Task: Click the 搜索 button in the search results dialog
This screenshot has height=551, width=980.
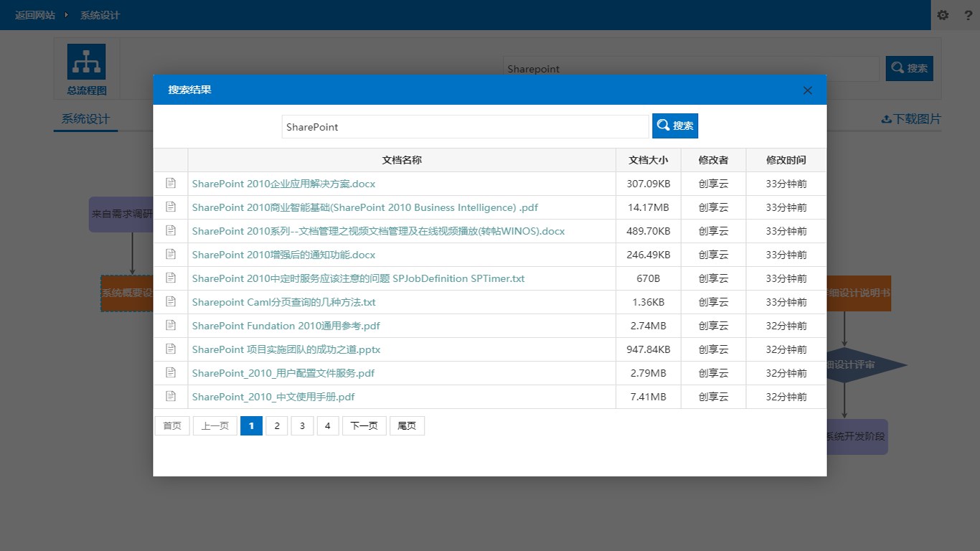Action: point(675,126)
